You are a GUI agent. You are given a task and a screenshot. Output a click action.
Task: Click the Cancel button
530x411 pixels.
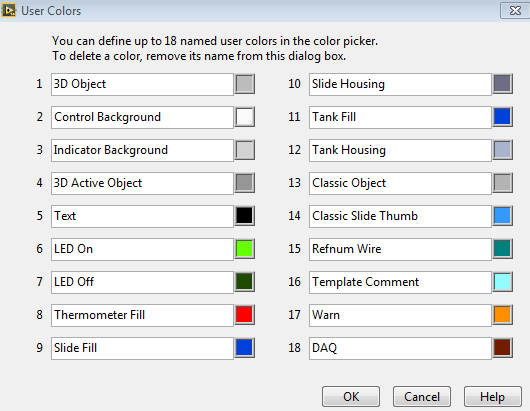pyautogui.click(x=422, y=396)
